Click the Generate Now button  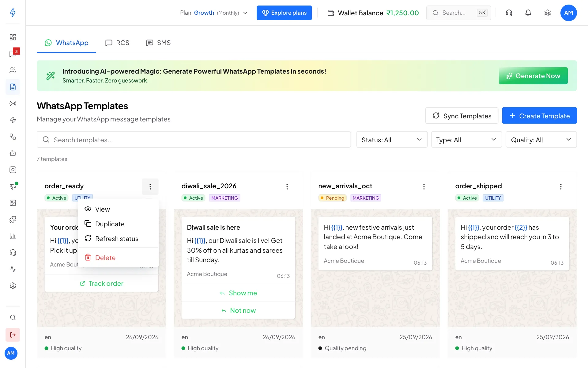[x=533, y=76]
